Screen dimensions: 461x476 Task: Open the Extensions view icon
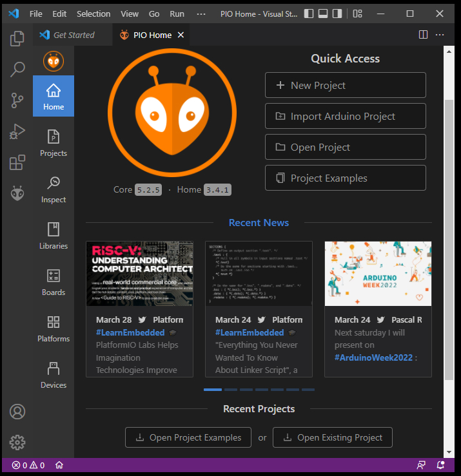tap(17, 162)
